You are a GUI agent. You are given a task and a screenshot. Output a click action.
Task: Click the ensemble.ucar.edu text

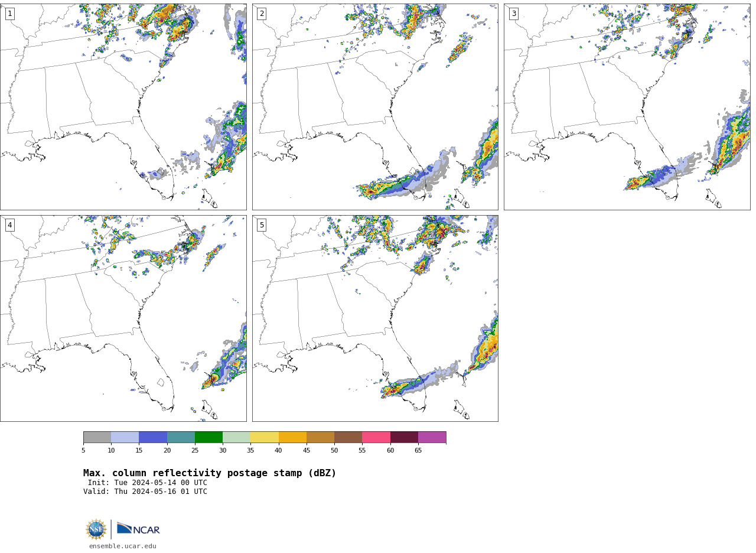(x=123, y=547)
